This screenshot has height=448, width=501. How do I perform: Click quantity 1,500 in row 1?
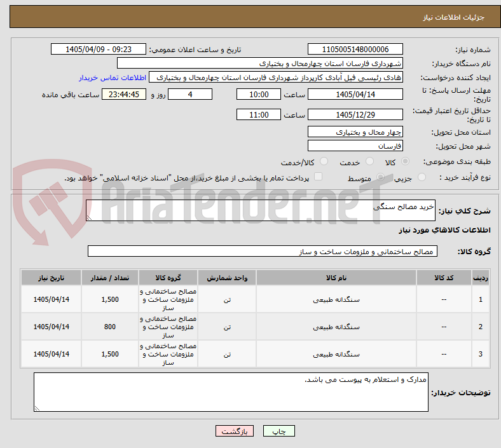pyautogui.click(x=110, y=299)
